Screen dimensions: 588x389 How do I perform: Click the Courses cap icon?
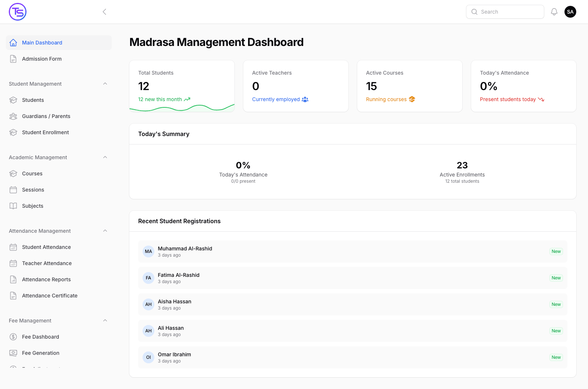coord(13,174)
